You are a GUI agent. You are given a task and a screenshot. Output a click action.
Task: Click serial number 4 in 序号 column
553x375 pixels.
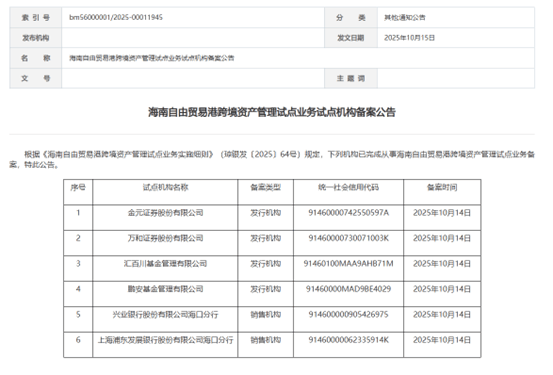click(78, 289)
